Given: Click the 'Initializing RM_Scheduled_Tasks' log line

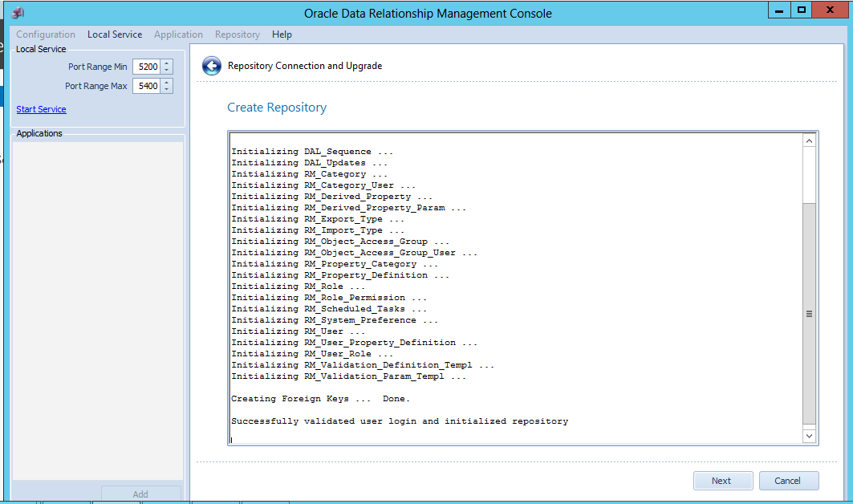Looking at the screenshot, I should [x=329, y=309].
